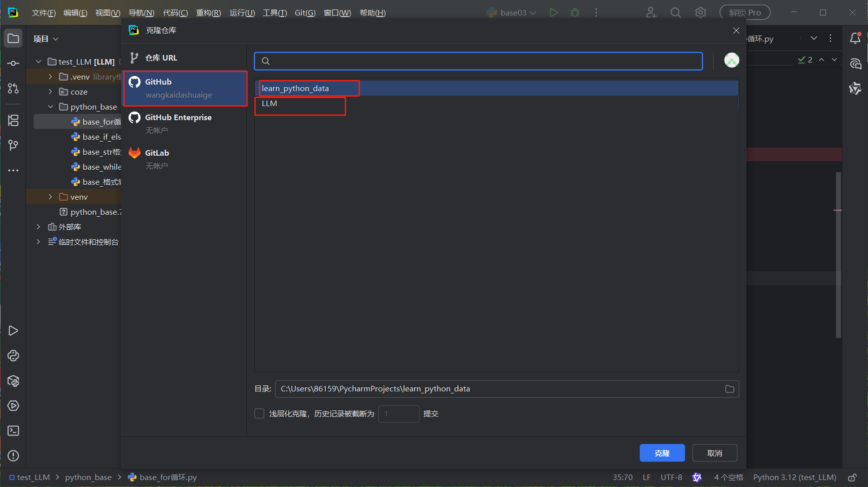Screen dimensions: 868x487
Task: Select GitLab clone source
Action: point(184,159)
